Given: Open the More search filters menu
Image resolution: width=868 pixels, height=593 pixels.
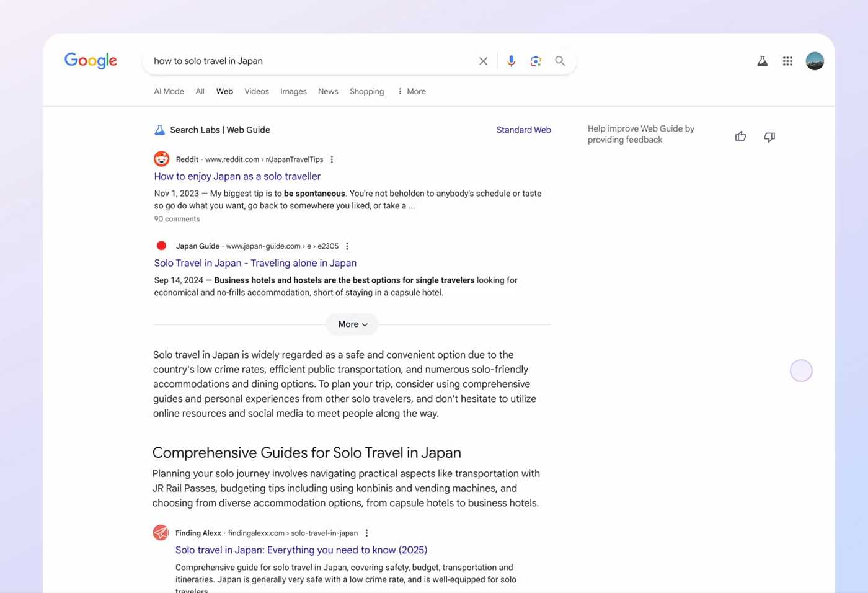Looking at the screenshot, I should click(x=412, y=91).
